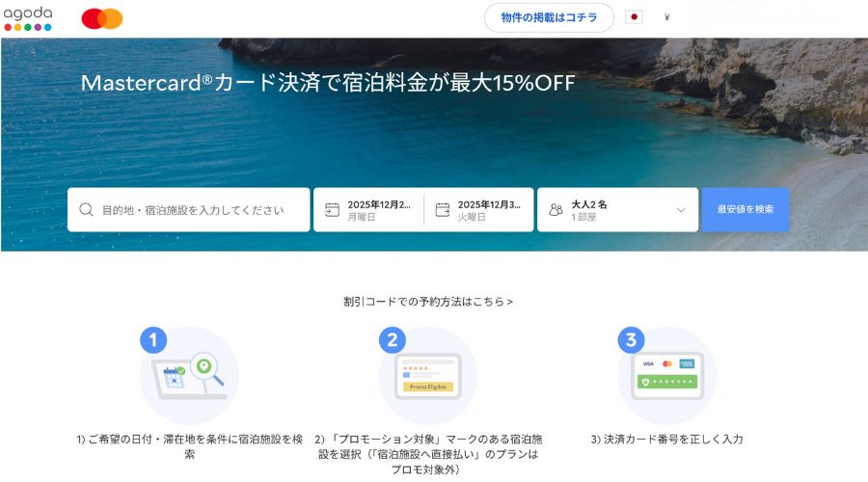
Task: Click the guests people icon
Action: coord(556,210)
